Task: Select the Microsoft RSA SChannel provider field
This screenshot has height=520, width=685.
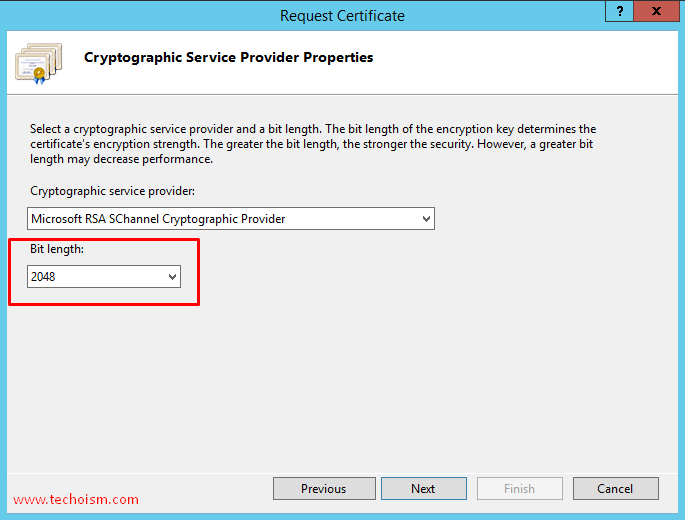Action: pyautogui.click(x=231, y=218)
